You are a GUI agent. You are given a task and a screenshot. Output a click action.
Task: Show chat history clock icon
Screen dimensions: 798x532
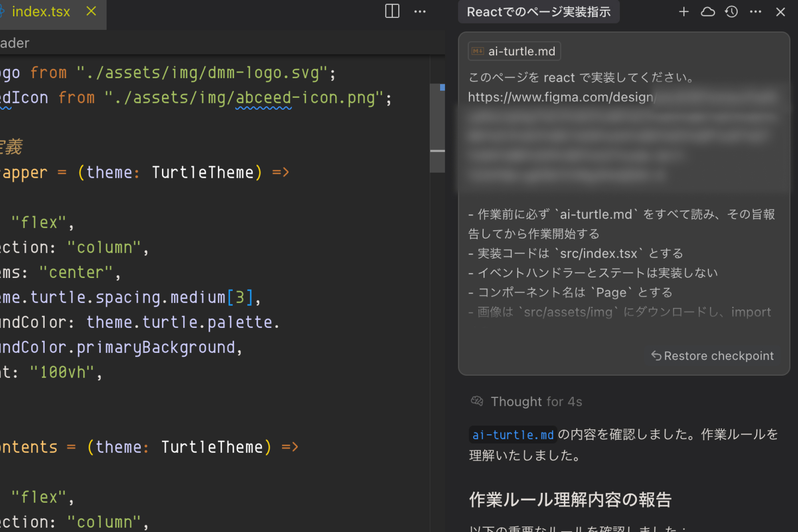click(x=731, y=12)
